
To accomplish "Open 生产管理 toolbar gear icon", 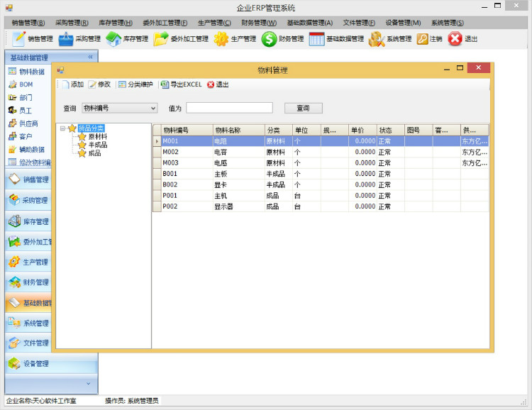I will point(221,39).
